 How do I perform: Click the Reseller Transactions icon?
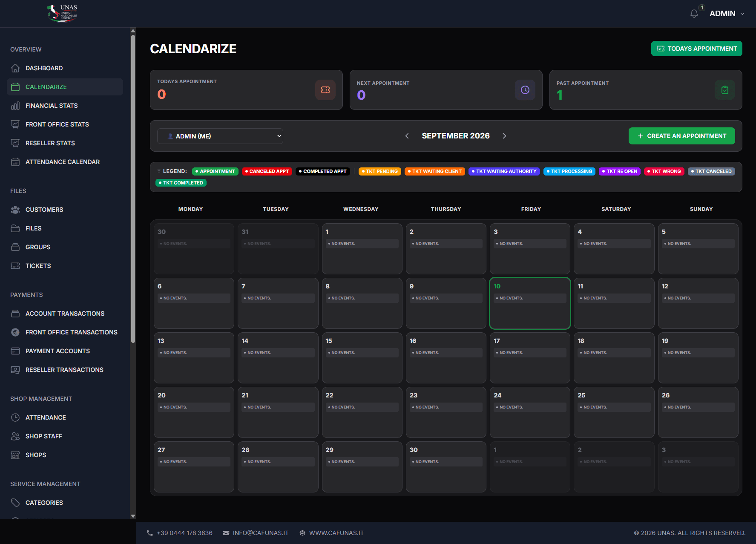pyautogui.click(x=15, y=370)
